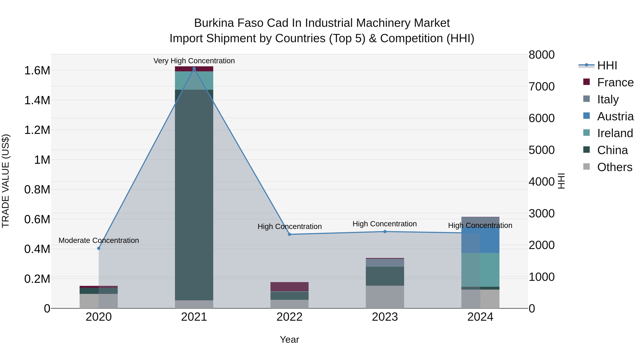644x362 pixels.
Task: Click the Others segment of 2022 bar
Action: [289, 304]
